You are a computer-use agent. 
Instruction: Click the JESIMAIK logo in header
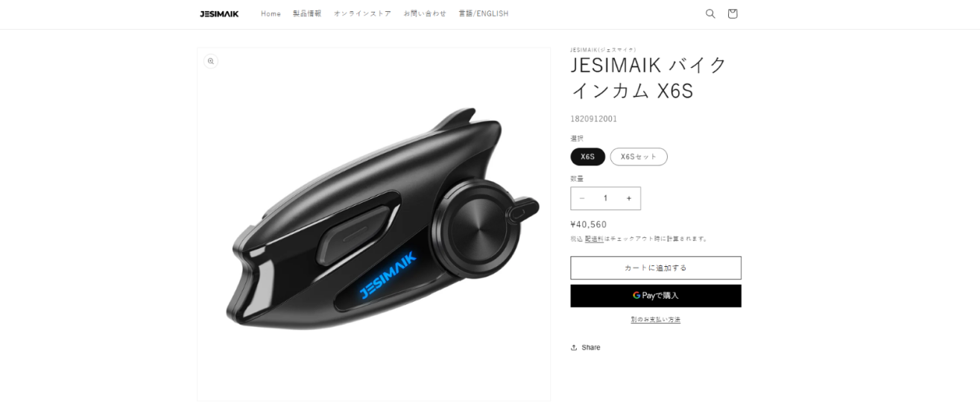pos(219,13)
